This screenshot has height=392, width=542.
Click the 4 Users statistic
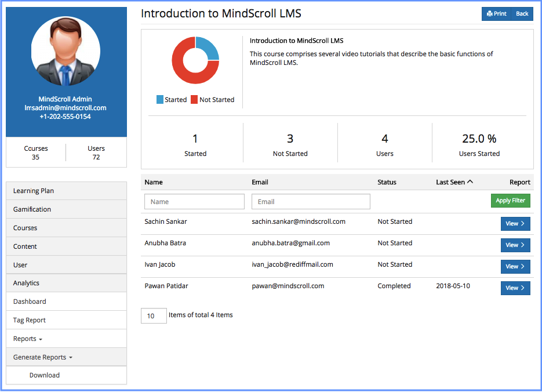click(x=385, y=145)
